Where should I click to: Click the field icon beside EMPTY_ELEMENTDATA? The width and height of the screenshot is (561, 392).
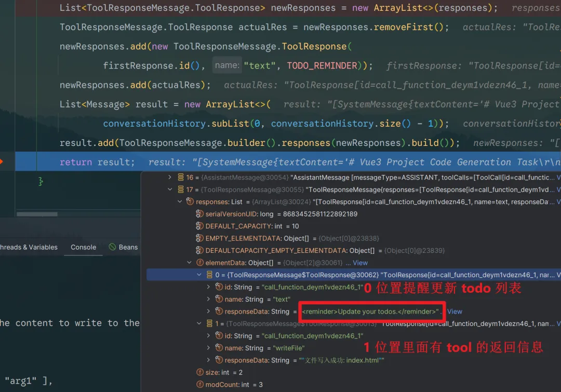[199, 238]
